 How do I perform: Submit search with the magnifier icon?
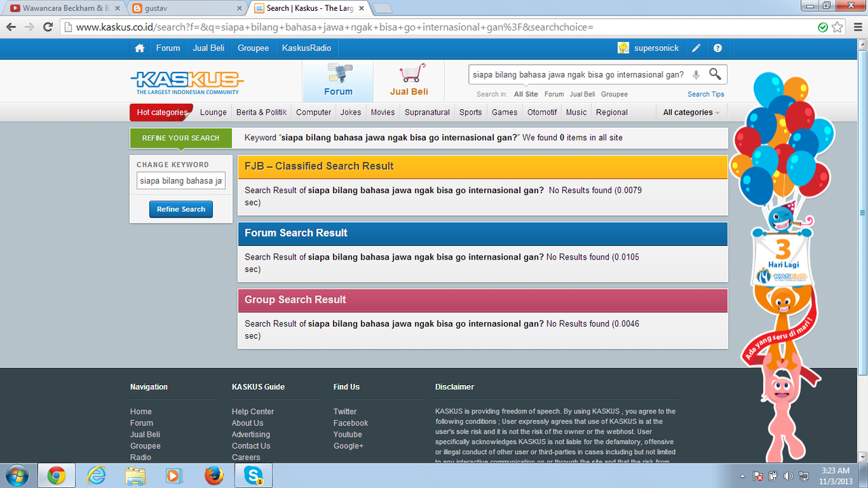(x=715, y=74)
